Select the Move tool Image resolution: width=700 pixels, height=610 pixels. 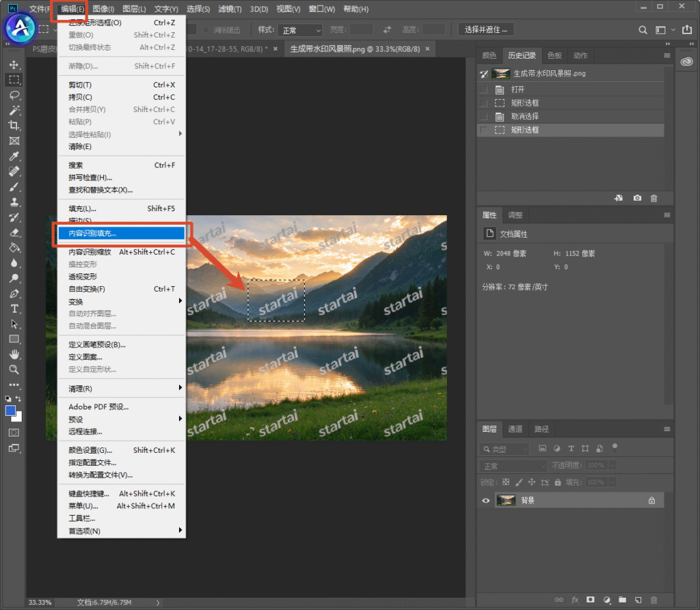[x=14, y=65]
